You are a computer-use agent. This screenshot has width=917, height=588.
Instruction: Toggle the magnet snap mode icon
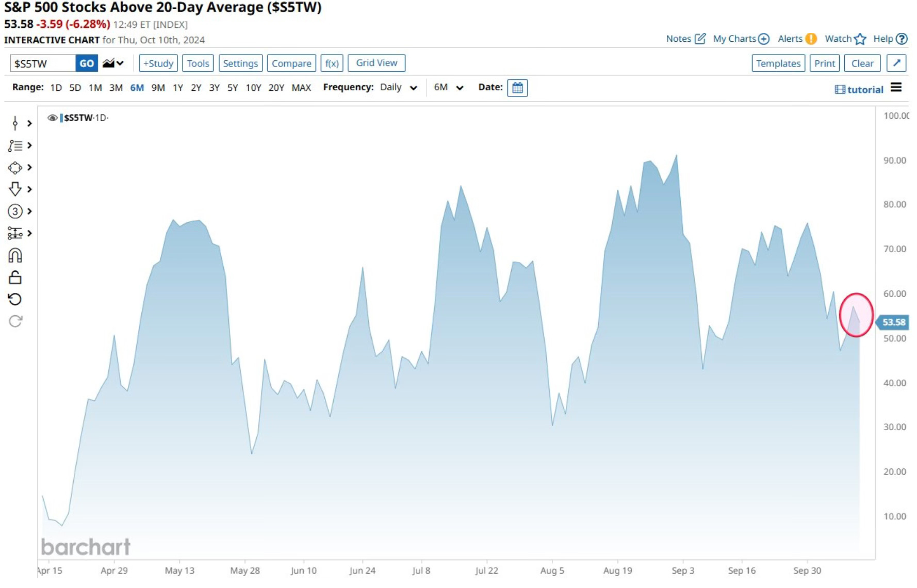click(15, 256)
